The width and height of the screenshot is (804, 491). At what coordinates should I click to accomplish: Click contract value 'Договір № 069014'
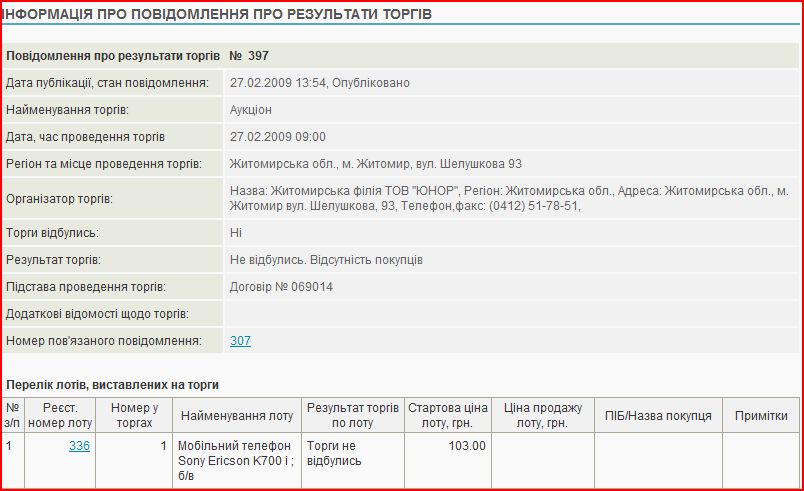(x=281, y=287)
